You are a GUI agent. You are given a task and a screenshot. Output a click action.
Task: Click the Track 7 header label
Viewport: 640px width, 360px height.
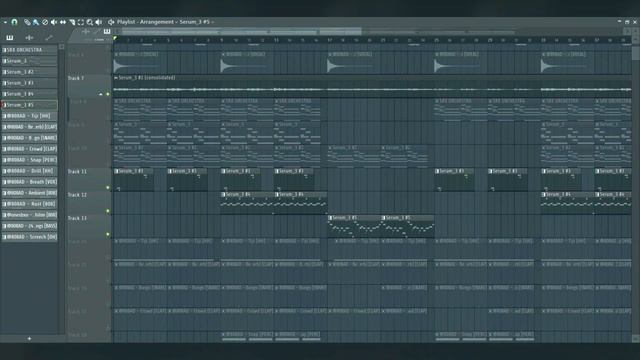[x=76, y=78]
